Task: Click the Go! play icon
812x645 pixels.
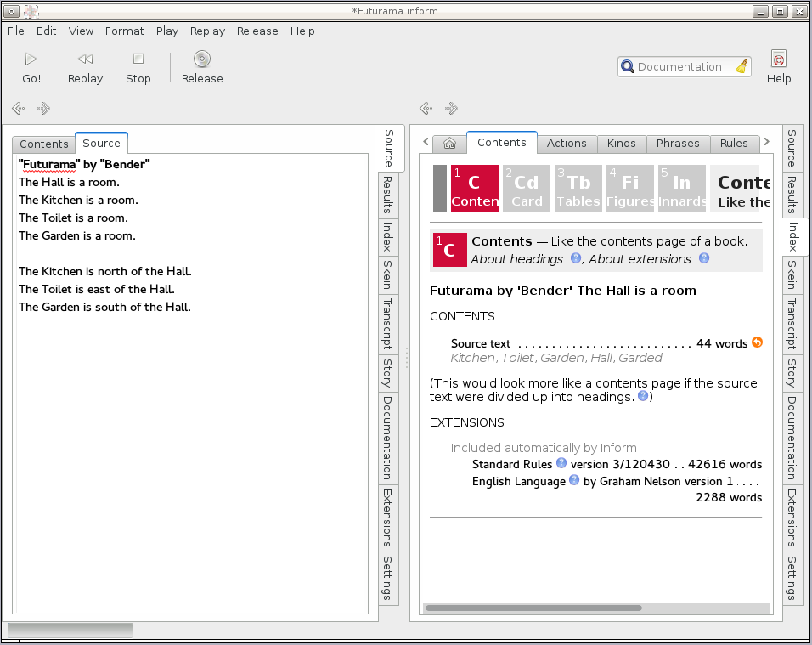Action: pos(31,59)
